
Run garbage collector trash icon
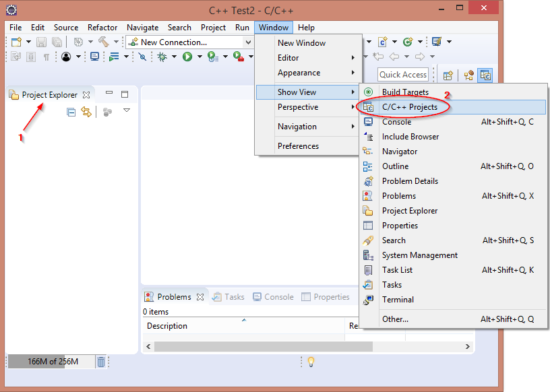(100, 362)
